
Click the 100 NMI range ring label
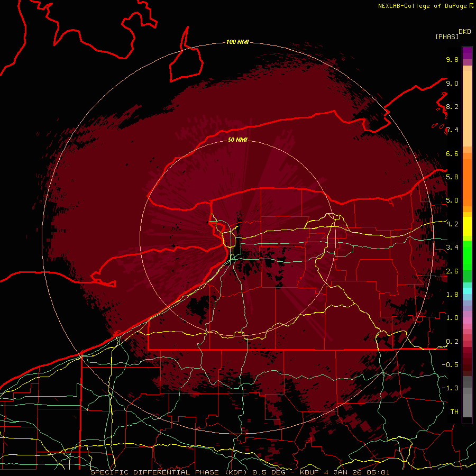(x=237, y=42)
